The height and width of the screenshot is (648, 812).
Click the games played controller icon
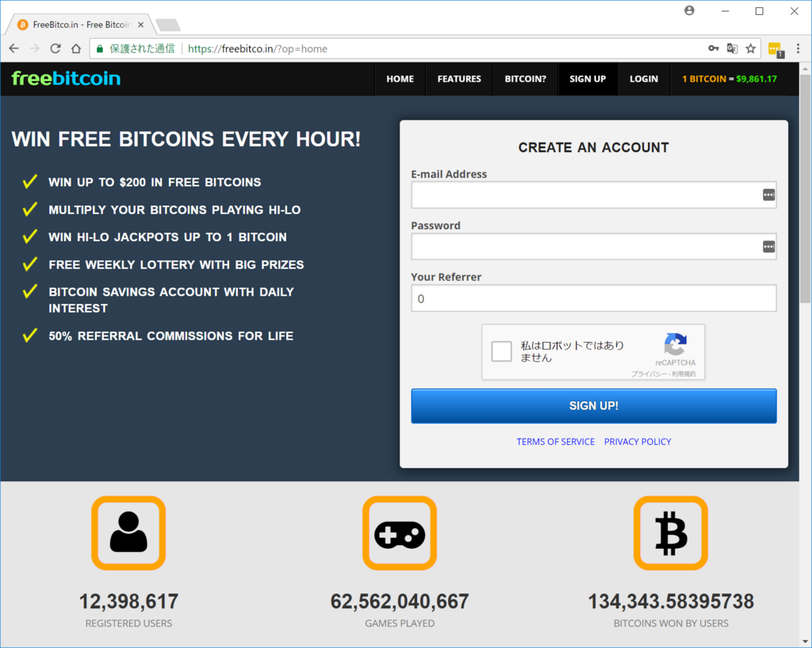click(399, 532)
